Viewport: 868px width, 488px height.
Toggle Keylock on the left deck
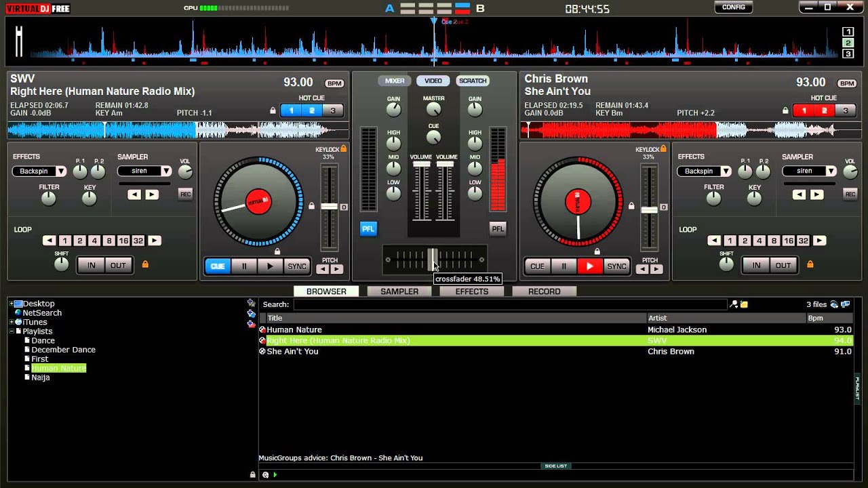click(x=343, y=148)
